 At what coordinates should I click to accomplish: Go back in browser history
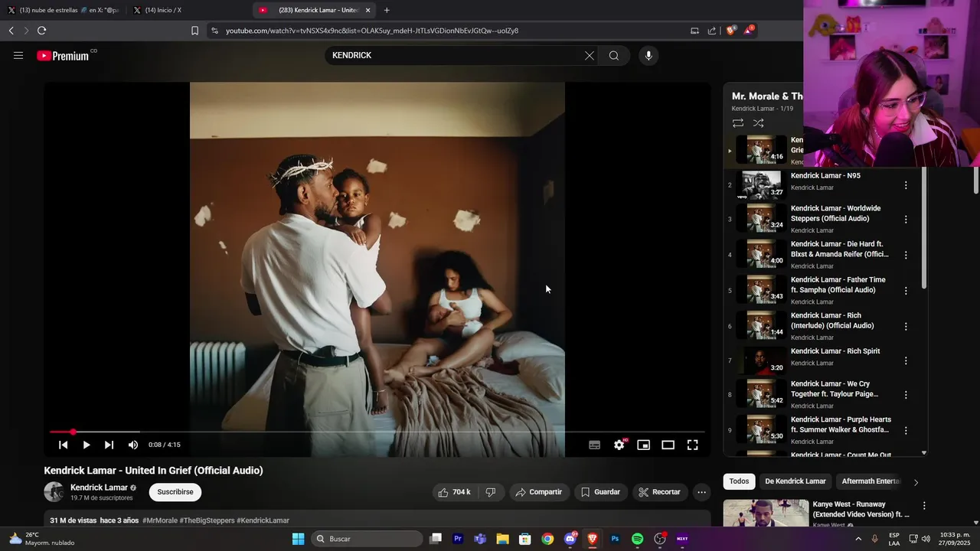(x=11, y=31)
